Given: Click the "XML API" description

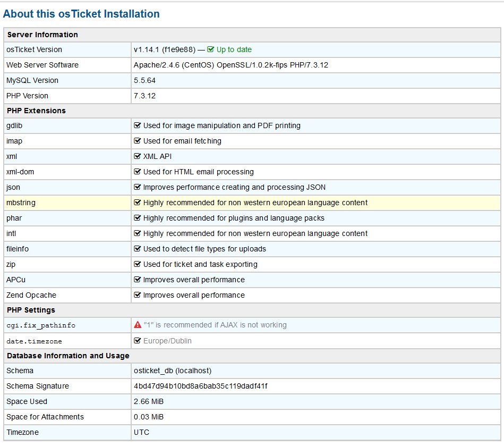Looking at the screenshot, I should (x=158, y=156).
